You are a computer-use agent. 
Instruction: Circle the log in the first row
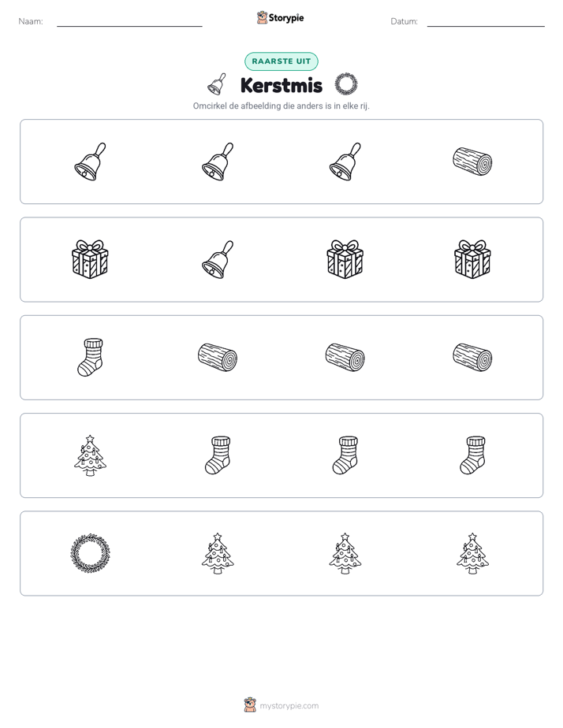472,162
